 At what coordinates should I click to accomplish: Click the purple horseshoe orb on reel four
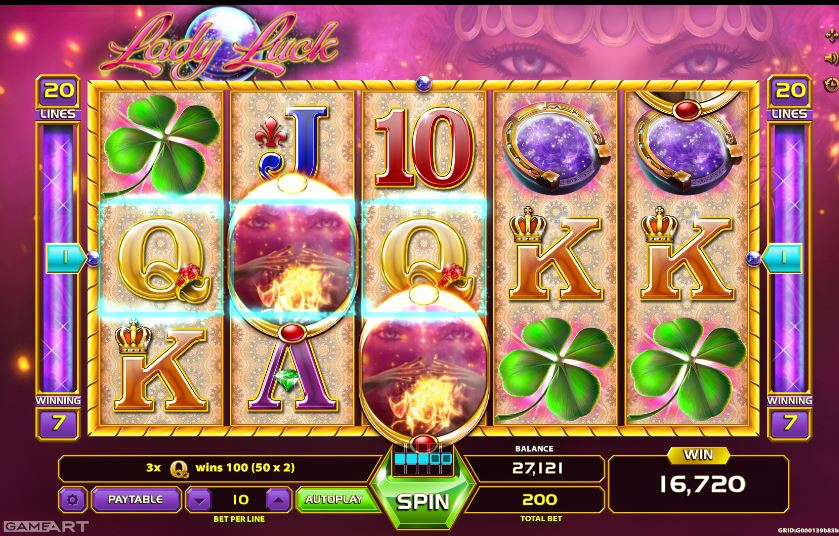[555, 146]
